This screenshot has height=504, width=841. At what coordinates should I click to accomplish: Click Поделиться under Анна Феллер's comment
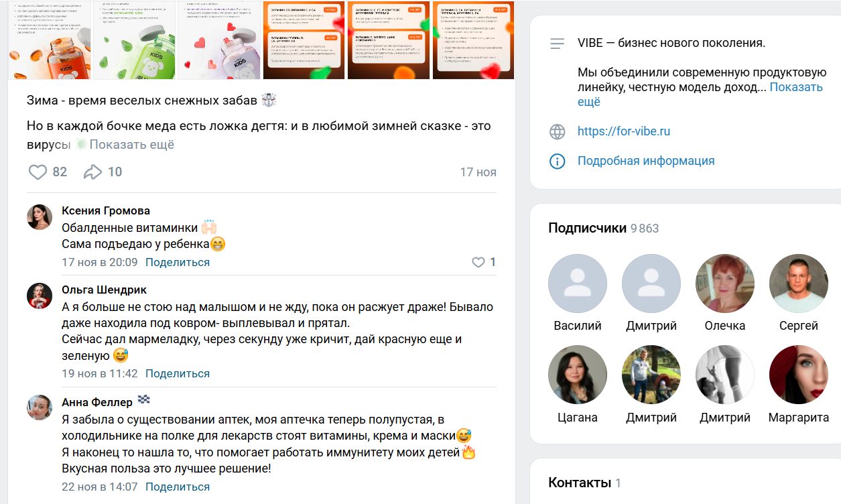[x=178, y=487]
